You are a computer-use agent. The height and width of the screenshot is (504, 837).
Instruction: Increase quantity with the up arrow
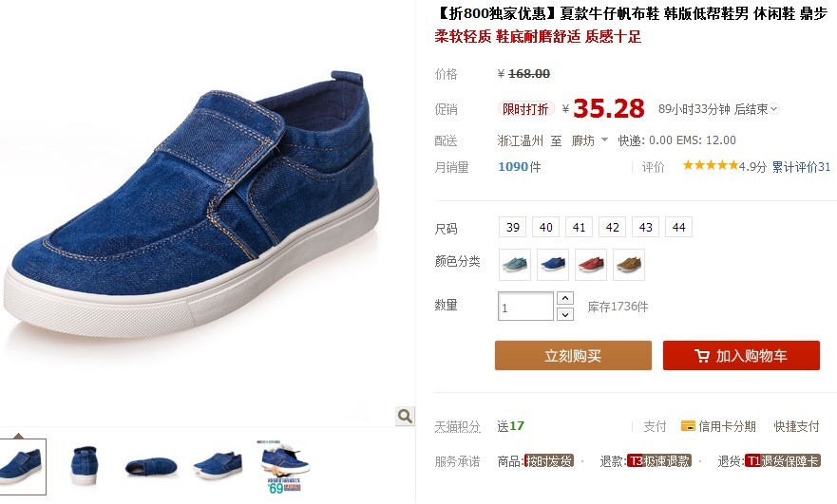point(564,298)
